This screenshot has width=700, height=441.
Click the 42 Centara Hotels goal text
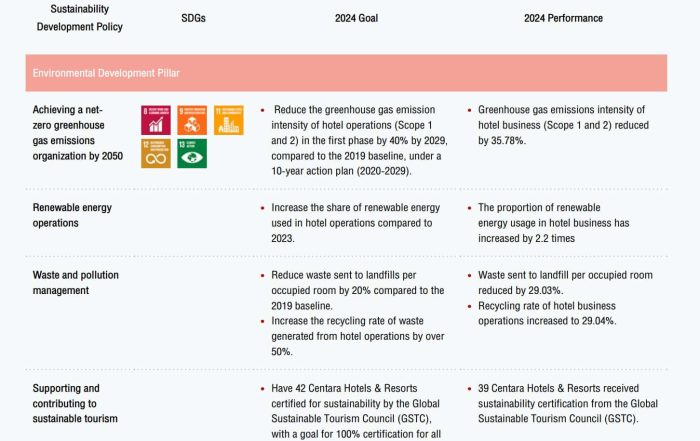(356, 411)
